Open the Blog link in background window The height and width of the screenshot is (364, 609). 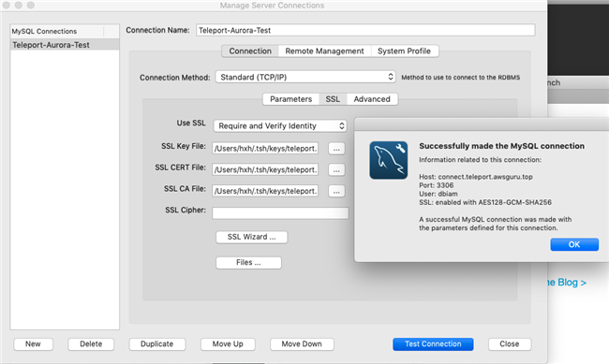tap(567, 283)
